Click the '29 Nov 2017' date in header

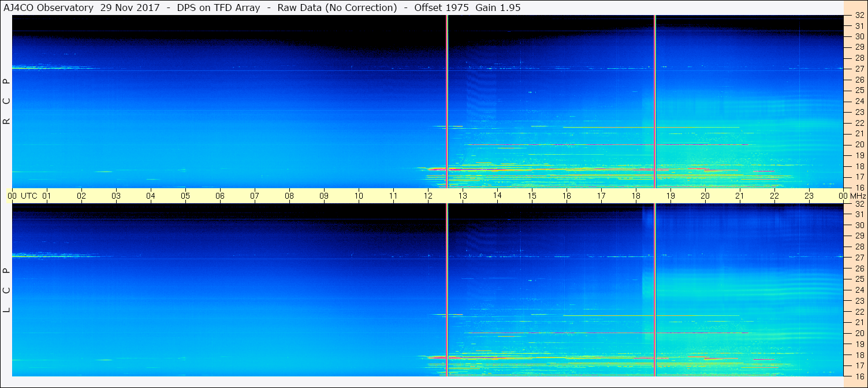coord(129,8)
